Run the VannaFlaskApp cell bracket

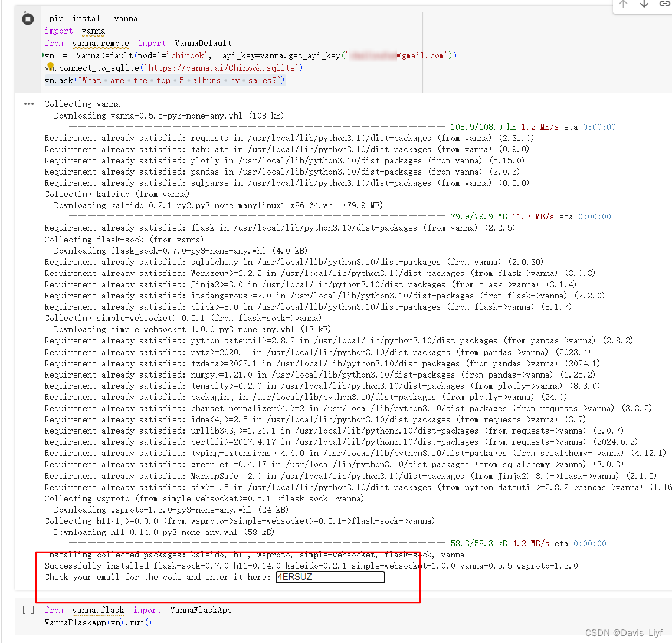point(28,609)
